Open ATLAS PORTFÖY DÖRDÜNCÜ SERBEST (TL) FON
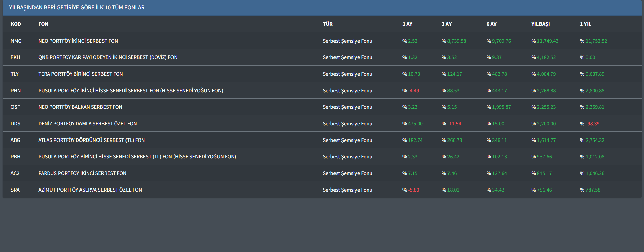The image size is (644, 252). click(91, 140)
